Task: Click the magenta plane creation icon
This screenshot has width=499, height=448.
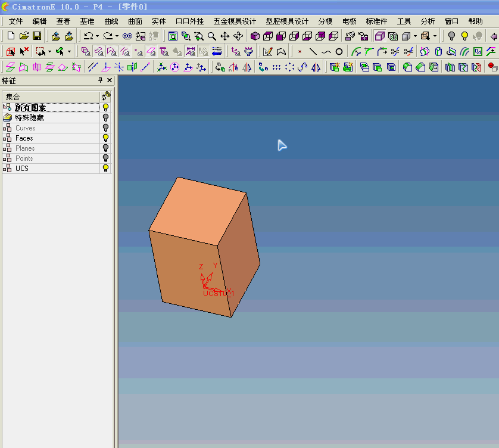Action: tap(11, 67)
